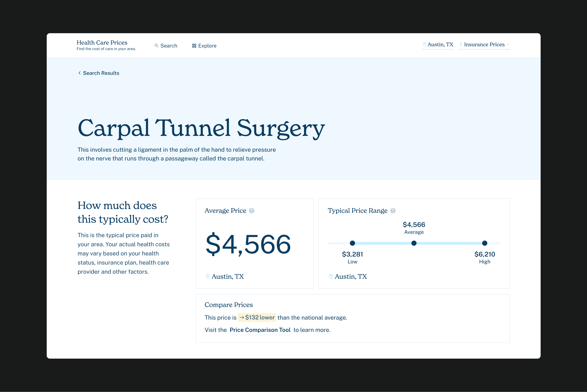This screenshot has height=392, width=587.
Task: Click the $6,210 High point on range bar
Action: click(485, 243)
